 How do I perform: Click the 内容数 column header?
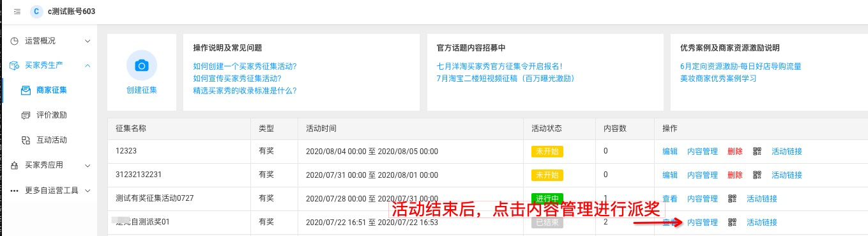pos(614,129)
